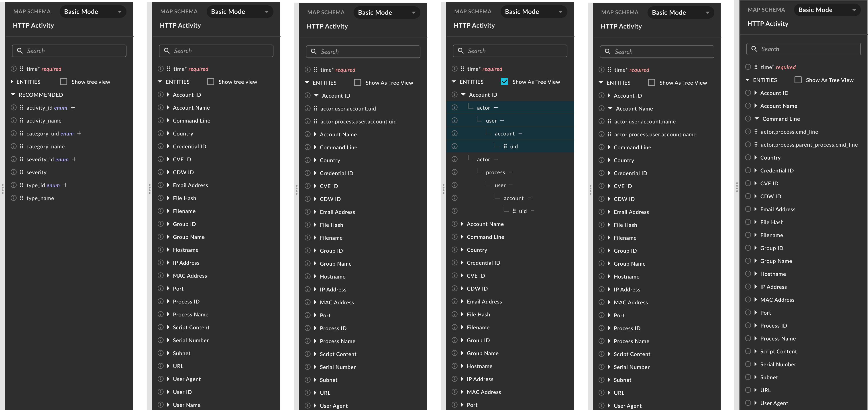Select the actor.process.user.account.uid field
Image resolution: width=868 pixels, height=410 pixels.
[359, 121]
